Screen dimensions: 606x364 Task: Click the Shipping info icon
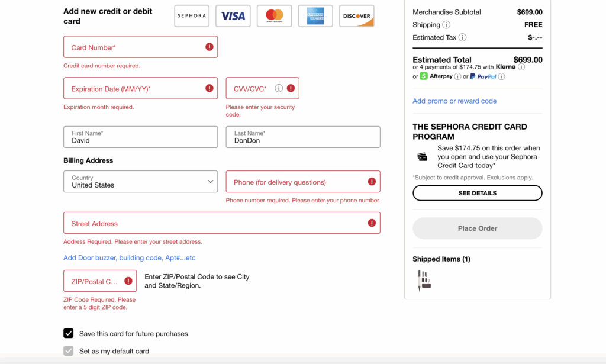point(446,25)
